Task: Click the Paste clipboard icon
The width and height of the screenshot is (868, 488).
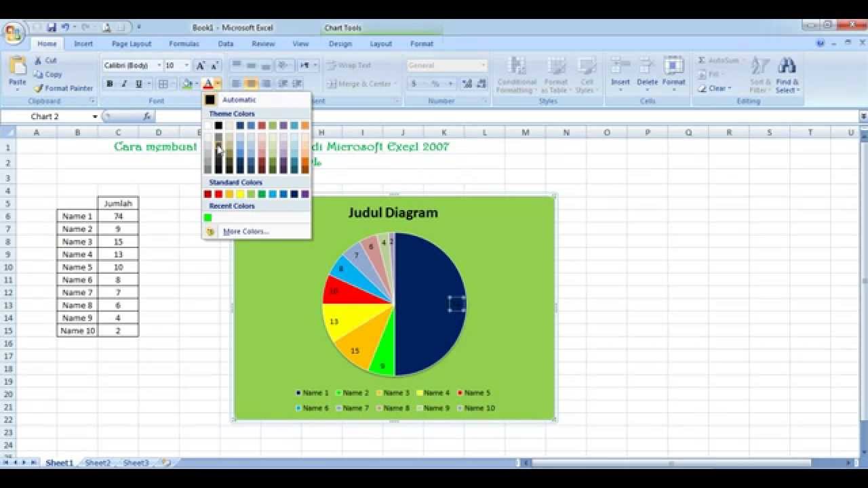Action: 18,66
